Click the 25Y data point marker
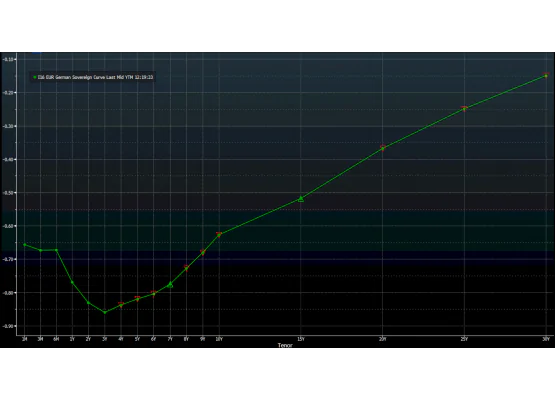Screen dimensions: 555x400 pyautogui.click(x=464, y=108)
